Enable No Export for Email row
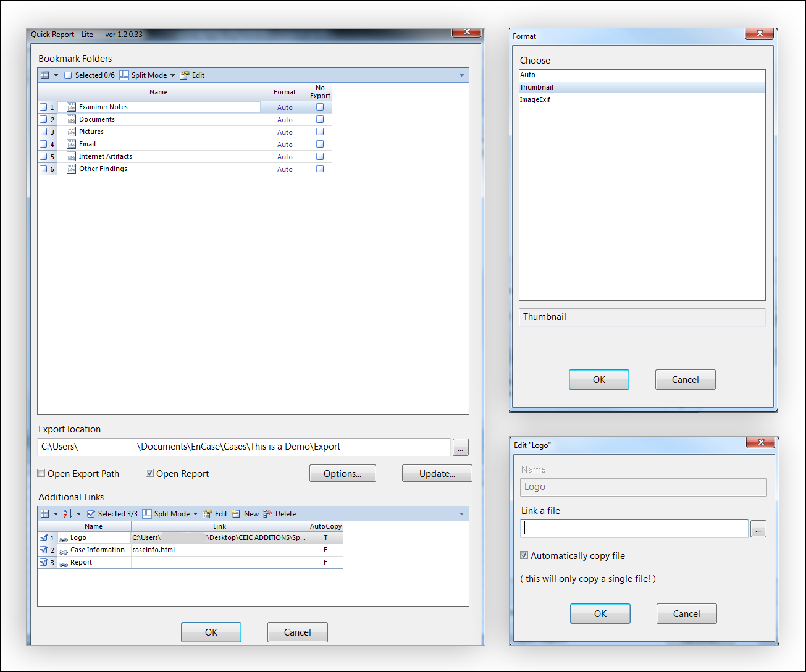The height and width of the screenshot is (672, 806). pos(320,144)
